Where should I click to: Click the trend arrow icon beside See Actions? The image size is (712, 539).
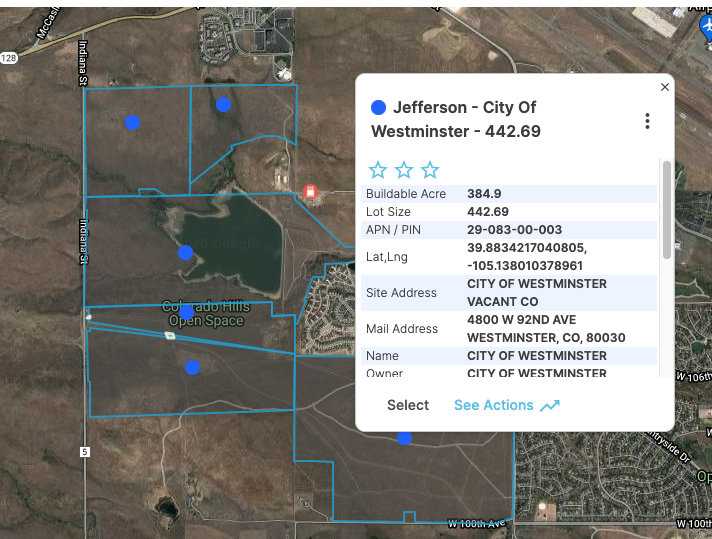click(550, 405)
